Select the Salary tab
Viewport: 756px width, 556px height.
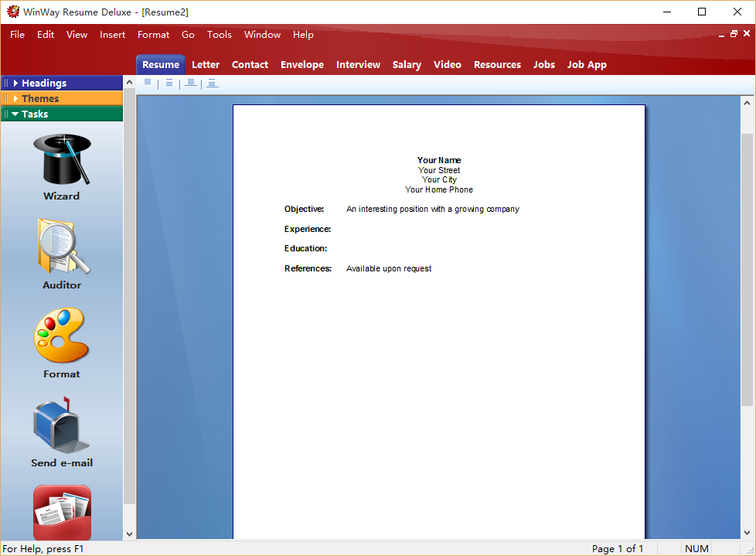coord(407,65)
